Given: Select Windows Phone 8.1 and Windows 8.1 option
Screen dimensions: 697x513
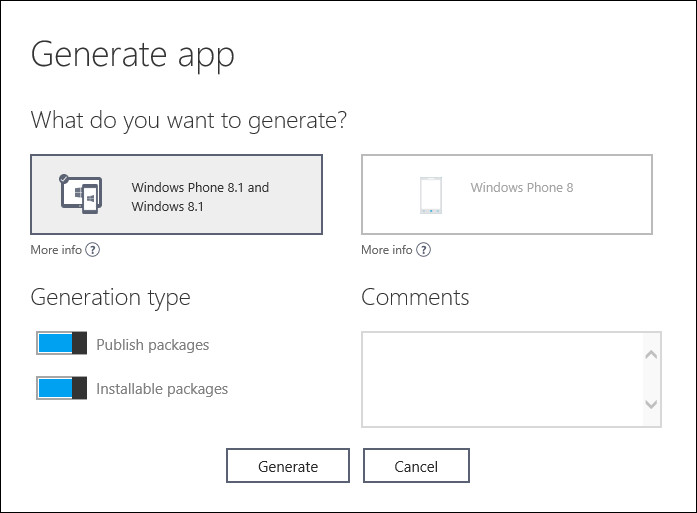Looking at the screenshot, I should tap(176, 194).
